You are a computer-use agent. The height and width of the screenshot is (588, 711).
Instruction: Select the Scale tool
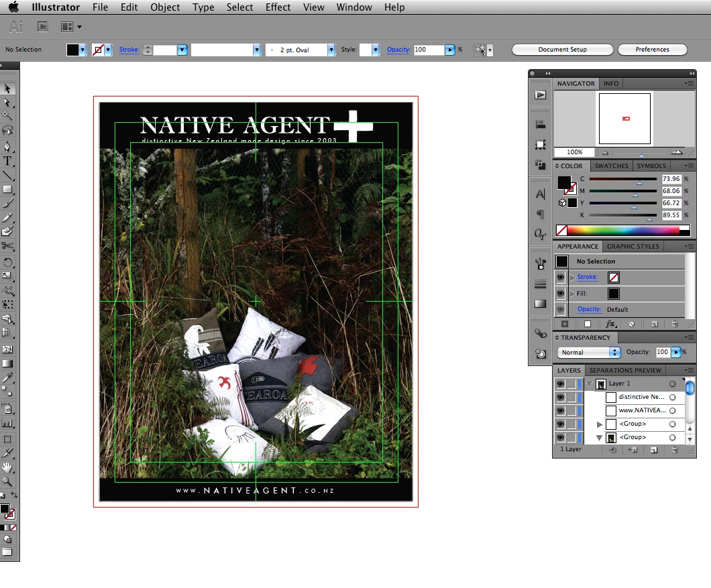coord(7,276)
